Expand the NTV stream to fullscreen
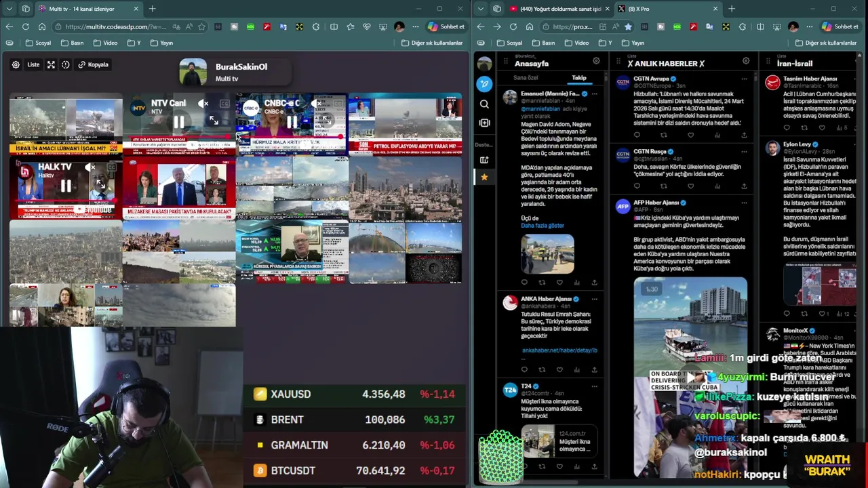Image resolution: width=868 pixels, height=488 pixels. 214,120
